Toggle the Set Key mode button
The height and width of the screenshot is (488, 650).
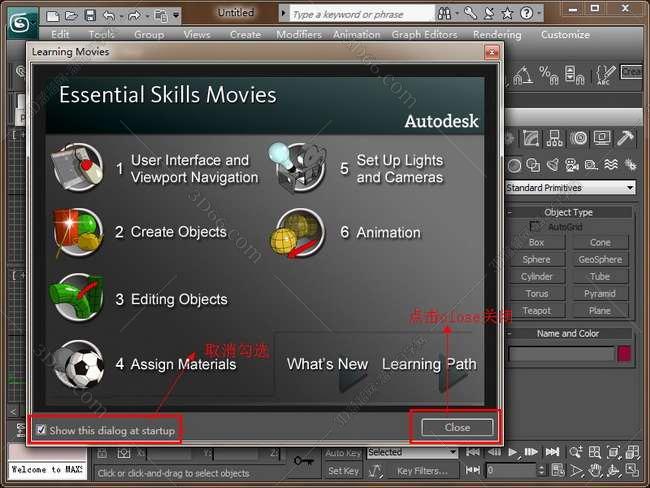click(343, 471)
